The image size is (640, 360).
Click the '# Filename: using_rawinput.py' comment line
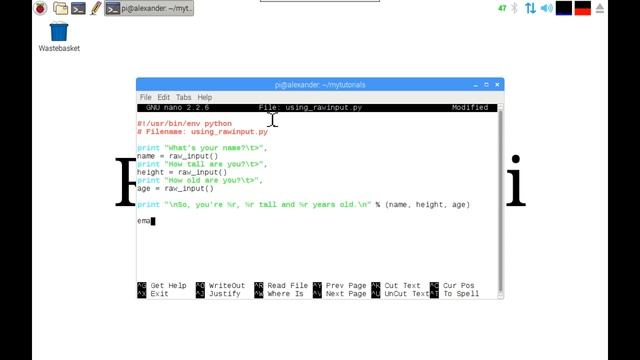pyautogui.click(x=202, y=131)
